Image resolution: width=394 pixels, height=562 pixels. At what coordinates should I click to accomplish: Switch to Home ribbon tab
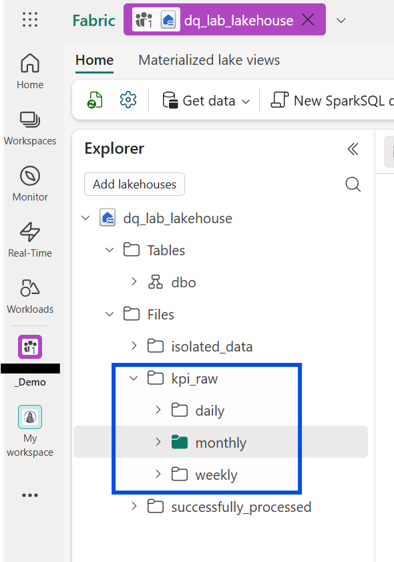[94, 60]
